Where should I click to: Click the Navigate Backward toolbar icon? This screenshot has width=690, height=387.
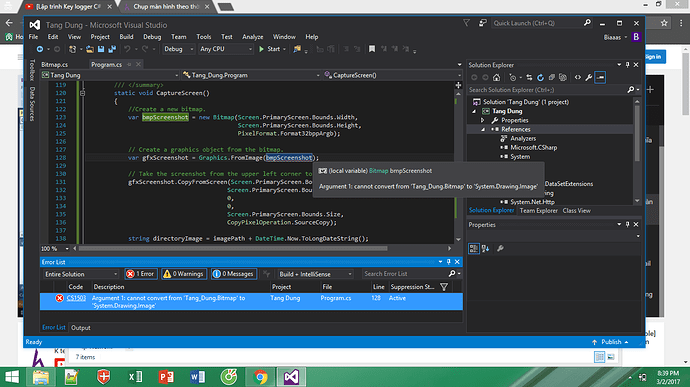click(40, 49)
